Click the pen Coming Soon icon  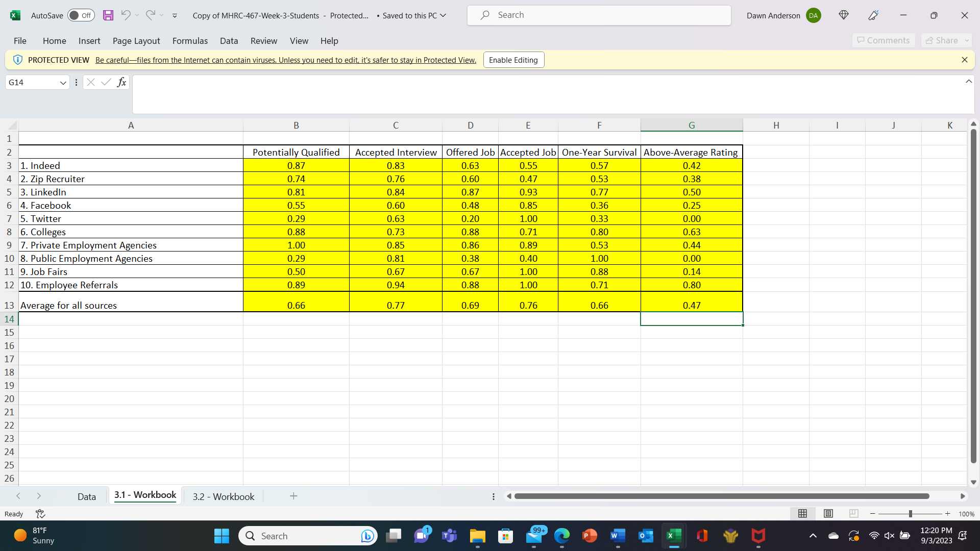(x=873, y=15)
